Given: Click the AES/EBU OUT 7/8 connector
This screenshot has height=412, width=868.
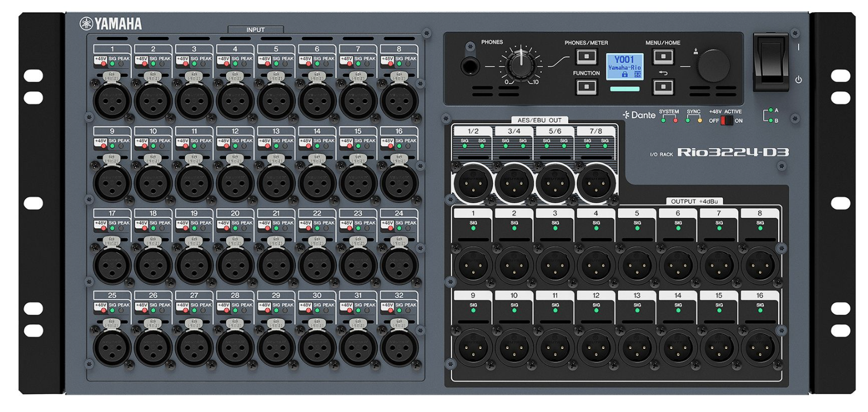Looking at the screenshot, I should (x=596, y=183).
